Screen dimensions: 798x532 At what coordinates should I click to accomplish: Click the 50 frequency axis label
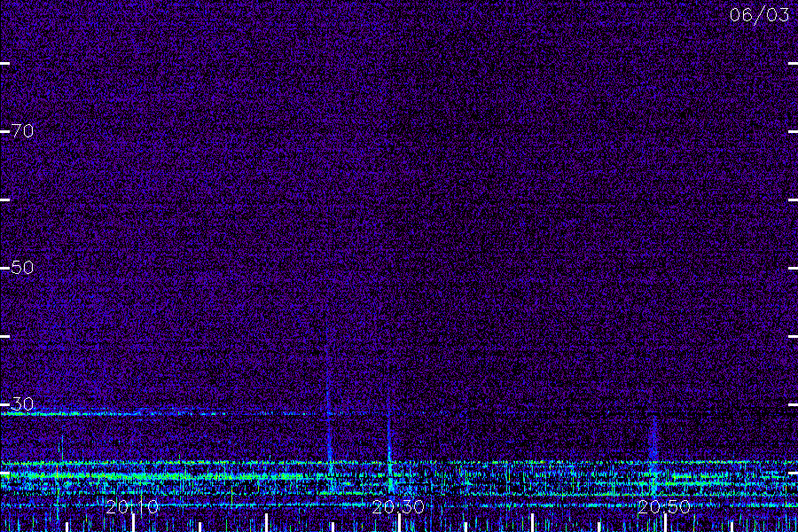click(22, 268)
